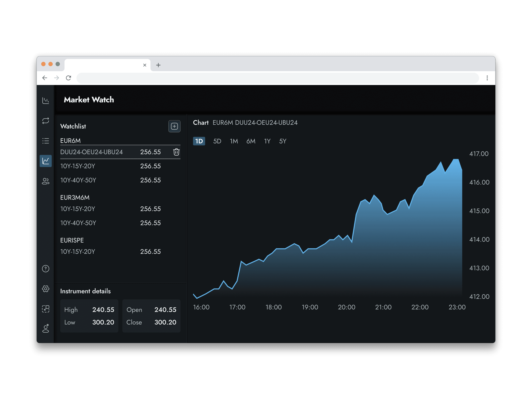The height and width of the screenshot is (399, 532).
Task: Click the Open value 240.55
Action: [x=165, y=310]
